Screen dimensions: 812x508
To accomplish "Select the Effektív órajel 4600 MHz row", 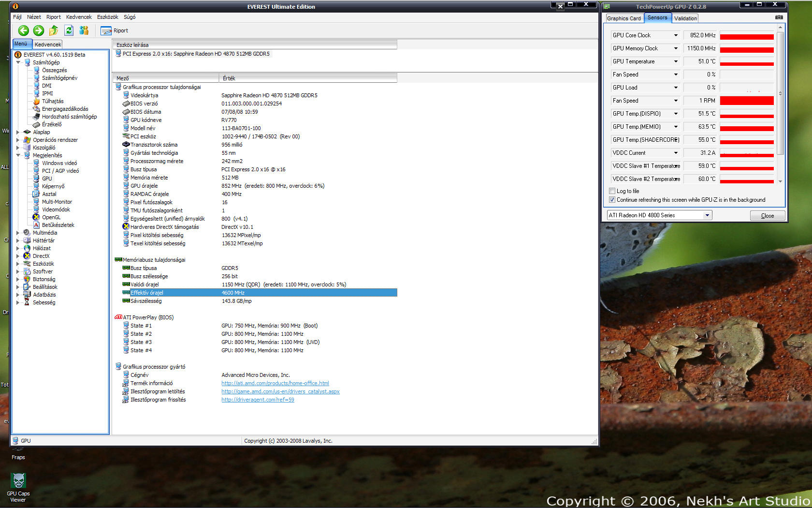I will [260, 293].
